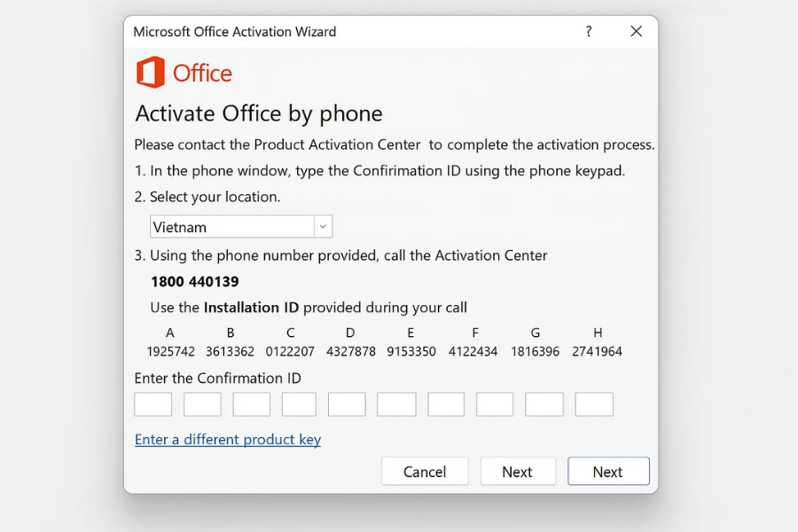
Task: Click the highlighted rightmost Next button
Action: pos(608,472)
